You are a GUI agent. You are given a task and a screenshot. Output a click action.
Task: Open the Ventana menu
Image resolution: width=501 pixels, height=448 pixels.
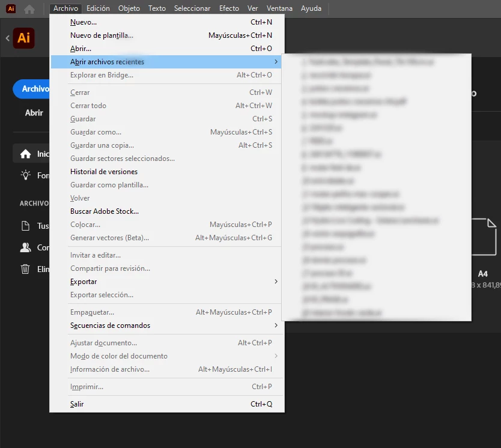[x=279, y=8]
